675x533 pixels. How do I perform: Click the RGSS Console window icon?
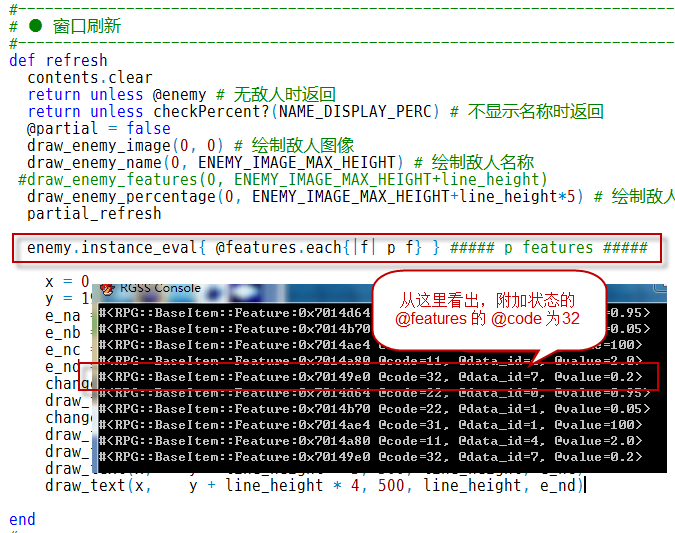pos(107,289)
